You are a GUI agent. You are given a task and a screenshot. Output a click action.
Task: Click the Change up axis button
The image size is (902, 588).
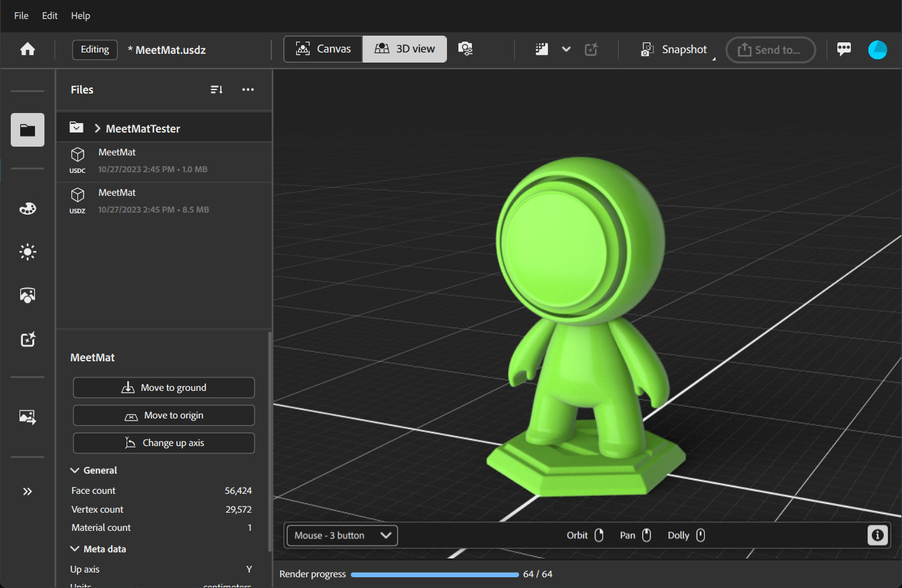164,443
